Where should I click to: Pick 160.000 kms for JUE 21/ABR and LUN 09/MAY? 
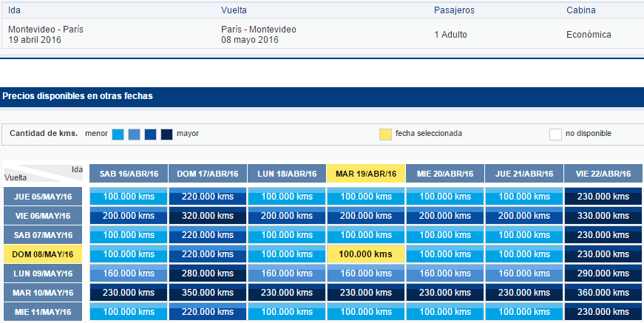[x=524, y=273]
